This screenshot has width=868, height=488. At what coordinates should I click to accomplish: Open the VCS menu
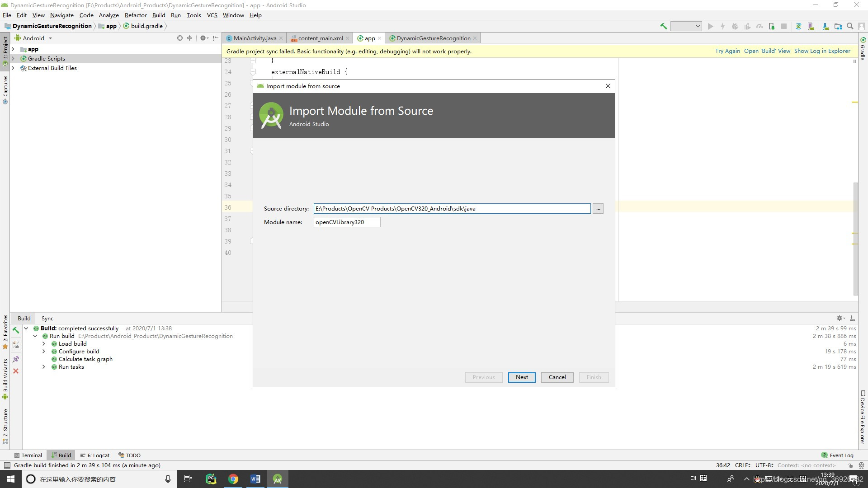212,15
